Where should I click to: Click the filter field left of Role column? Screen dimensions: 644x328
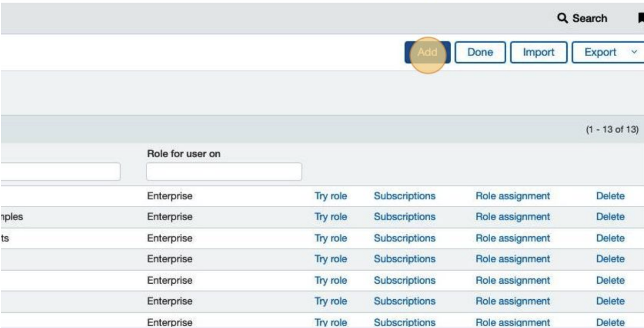click(x=60, y=172)
